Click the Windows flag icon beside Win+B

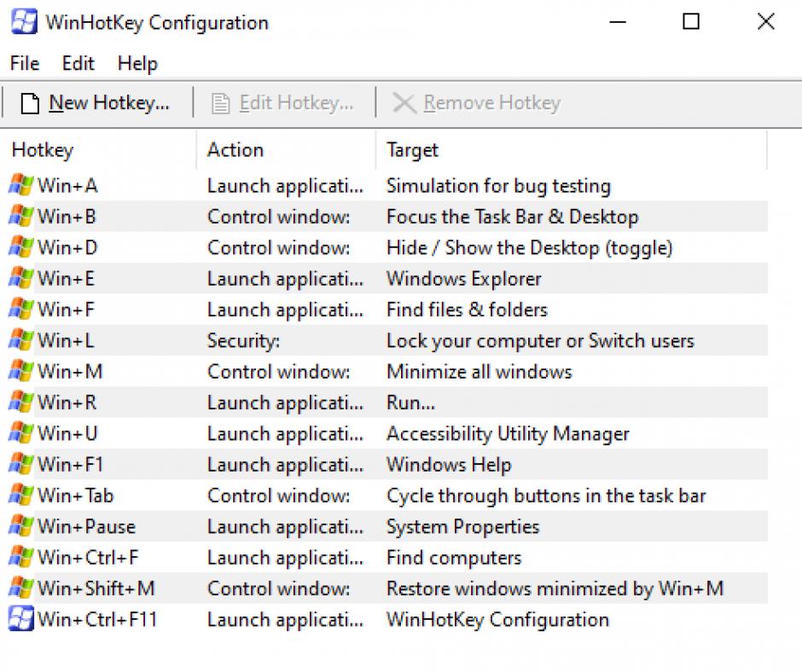pos(21,217)
